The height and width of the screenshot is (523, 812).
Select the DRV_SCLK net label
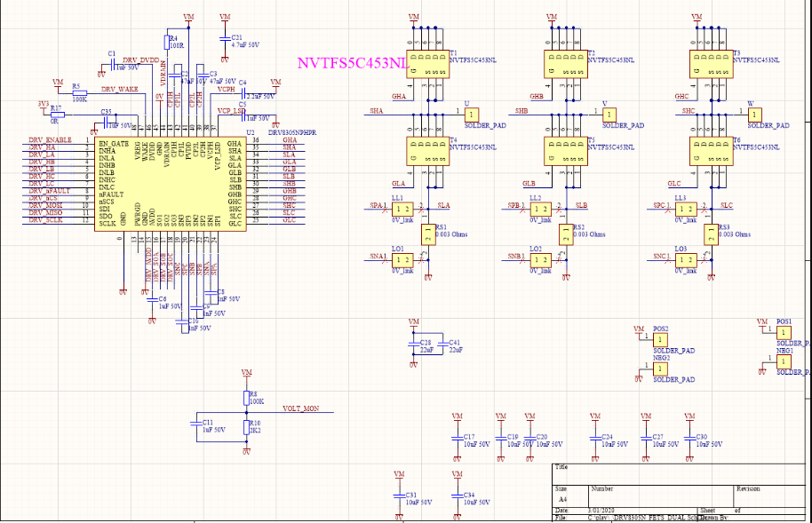click(45, 220)
